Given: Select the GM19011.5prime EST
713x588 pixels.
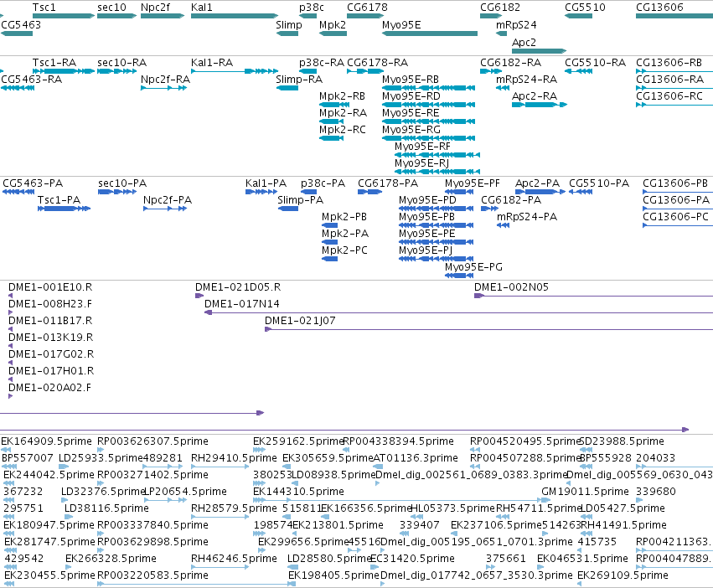Looking at the screenshot, I should tap(546, 500).
